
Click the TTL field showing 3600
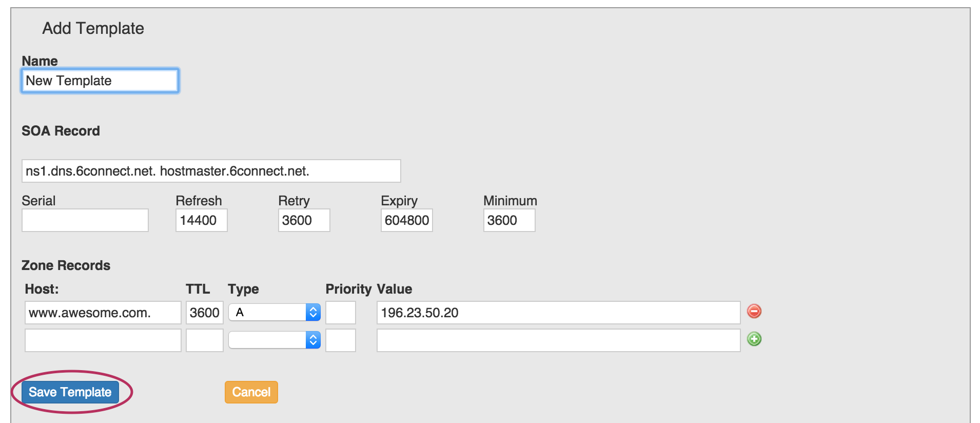(204, 313)
